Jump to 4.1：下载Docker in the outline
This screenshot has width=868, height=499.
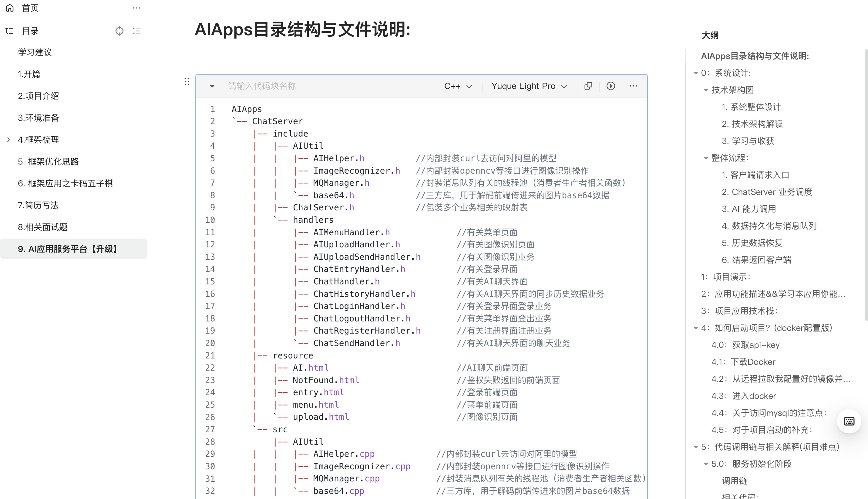pos(743,362)
